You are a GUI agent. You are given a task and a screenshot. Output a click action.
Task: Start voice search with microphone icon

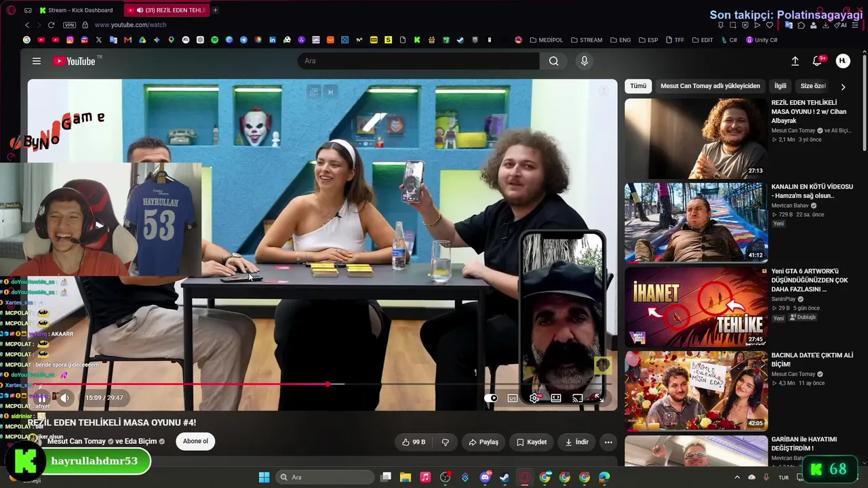(x=585, y=61)
